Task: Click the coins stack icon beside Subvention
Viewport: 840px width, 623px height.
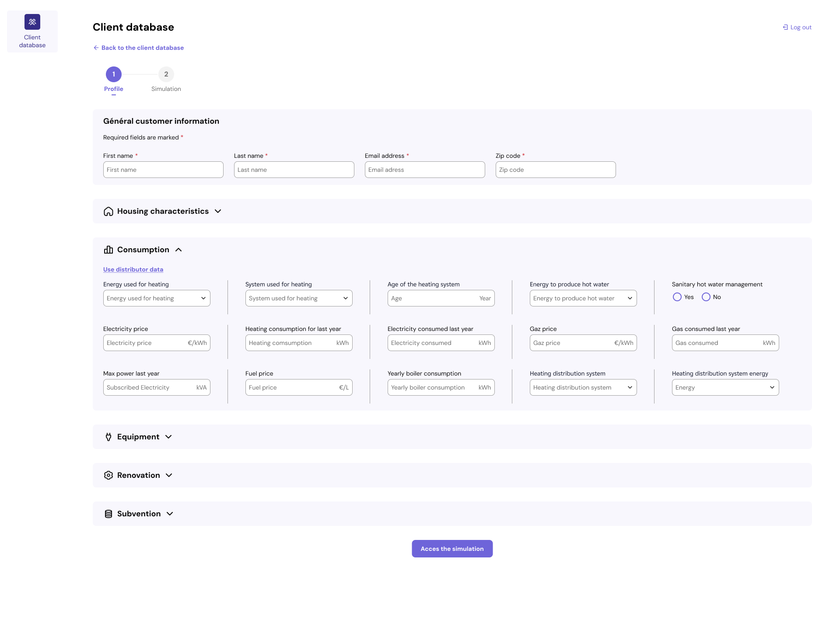Action: [x=108, y=514]
